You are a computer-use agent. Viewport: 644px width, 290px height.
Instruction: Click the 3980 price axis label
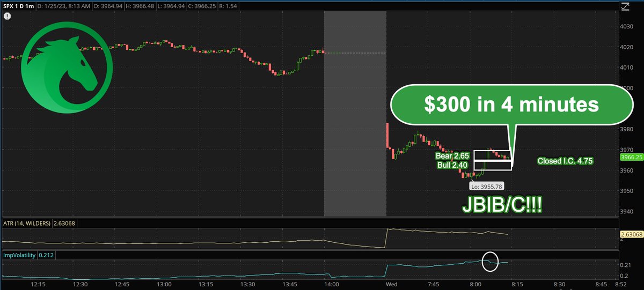click(x=626, y=129)
